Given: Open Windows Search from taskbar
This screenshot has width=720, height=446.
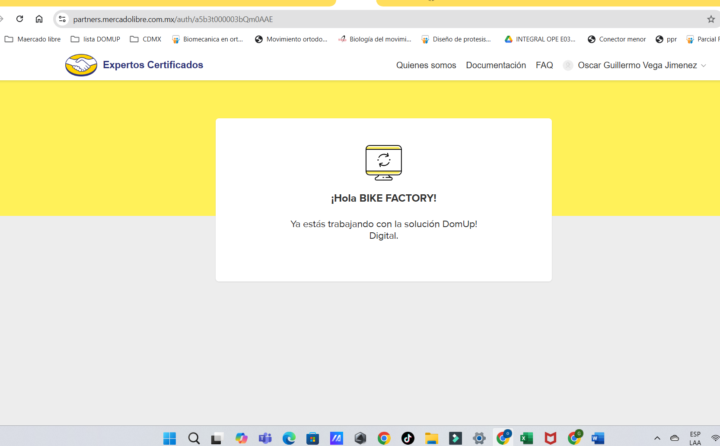Looking at the screenshot, I should [x=194, y=438].
